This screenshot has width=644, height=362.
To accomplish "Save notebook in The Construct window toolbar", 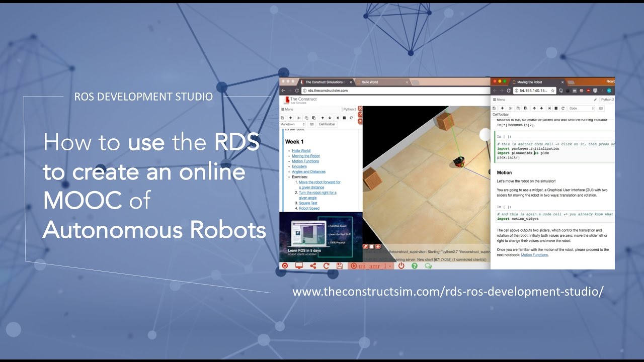I will (x=282, y=118).
